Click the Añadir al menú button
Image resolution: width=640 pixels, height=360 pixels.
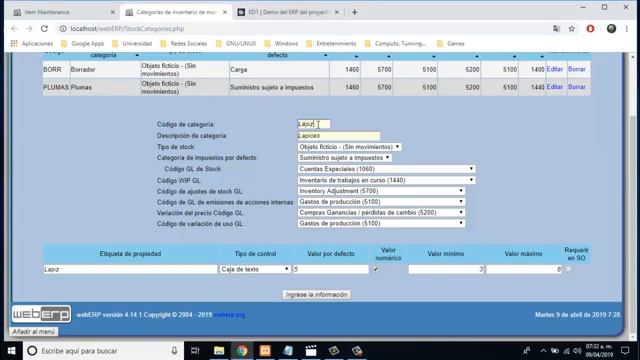pyautogui.click(x=33, y=331)
